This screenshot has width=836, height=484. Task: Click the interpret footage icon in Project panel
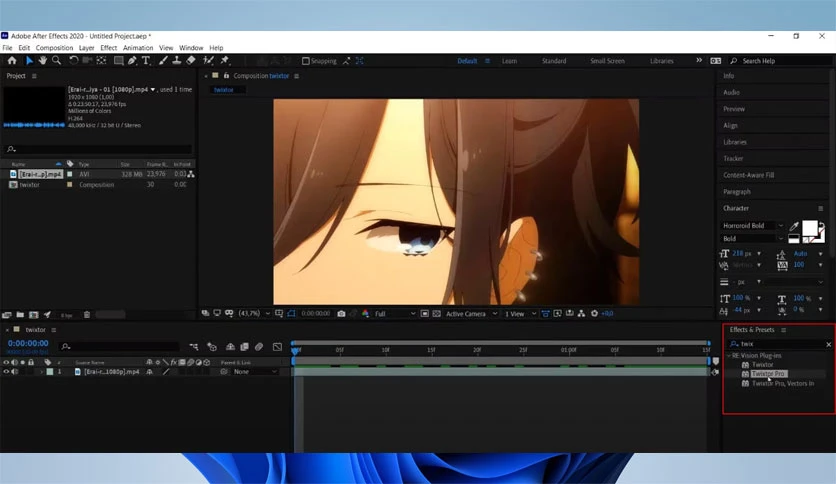[7, 315]
